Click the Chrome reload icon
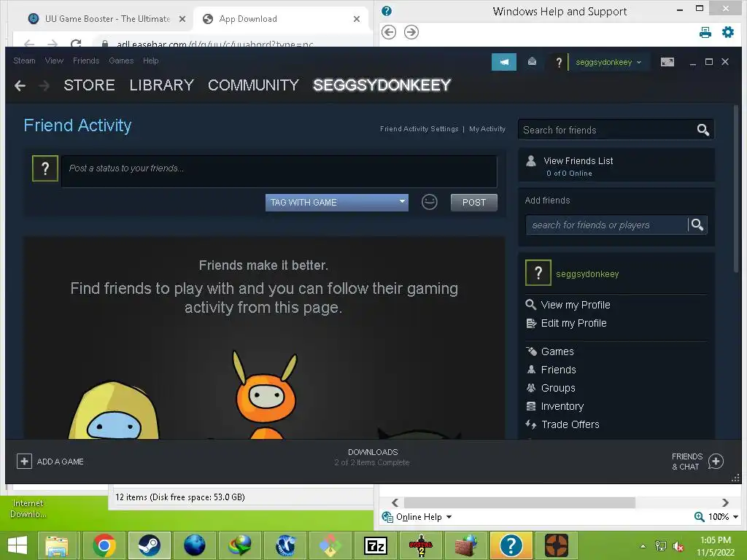The width and height of the screenshot is (747, 560). (76, 44)
